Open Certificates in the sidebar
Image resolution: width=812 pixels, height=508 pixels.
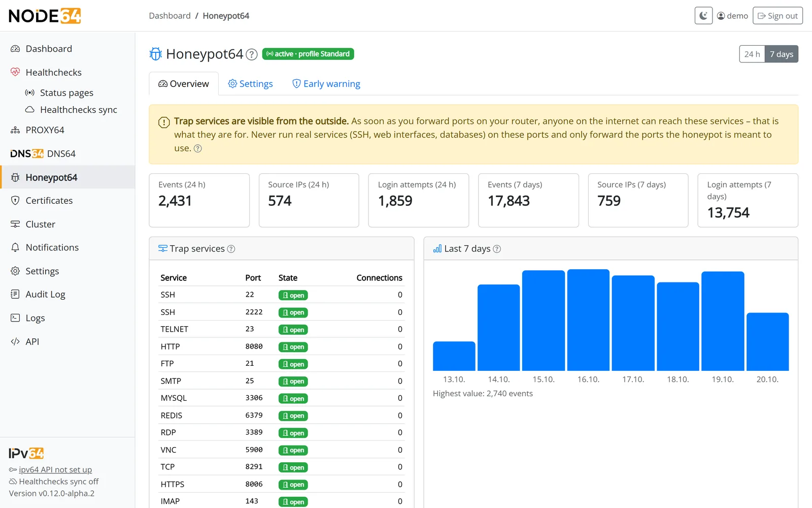(x=67, y=201)
